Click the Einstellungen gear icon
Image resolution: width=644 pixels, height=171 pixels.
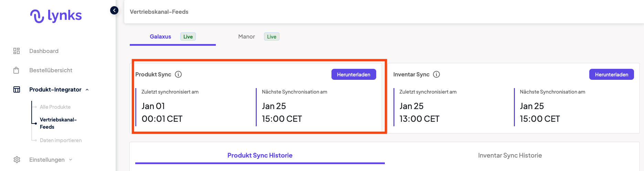pos(17,160)
